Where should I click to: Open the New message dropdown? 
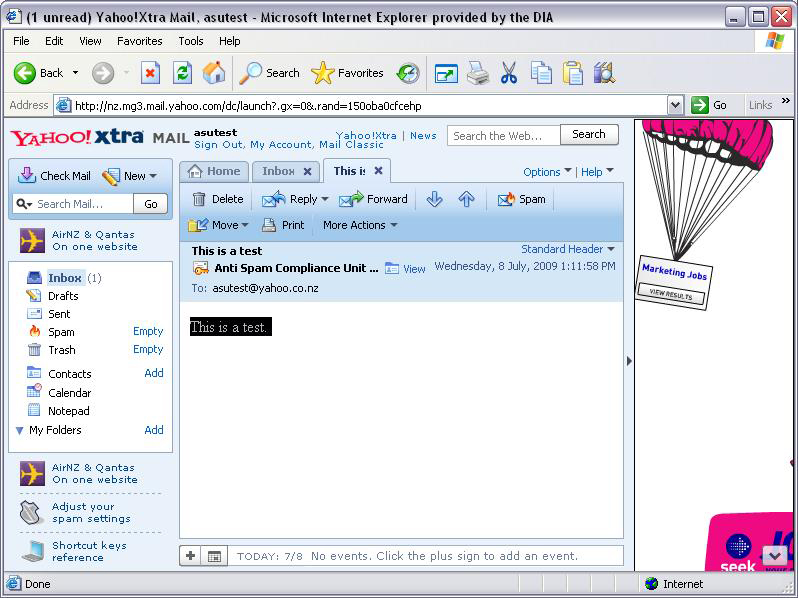click(153, 176)
